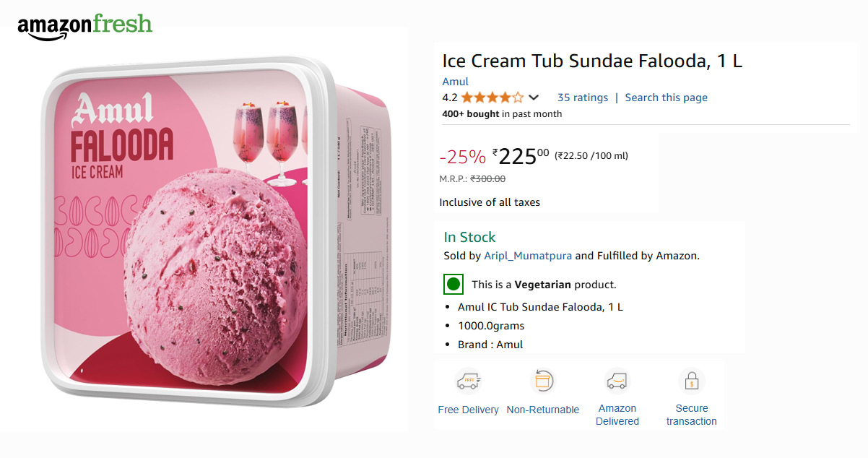
Task: Click the Secure transaction text link
Action: coord(691,415)
